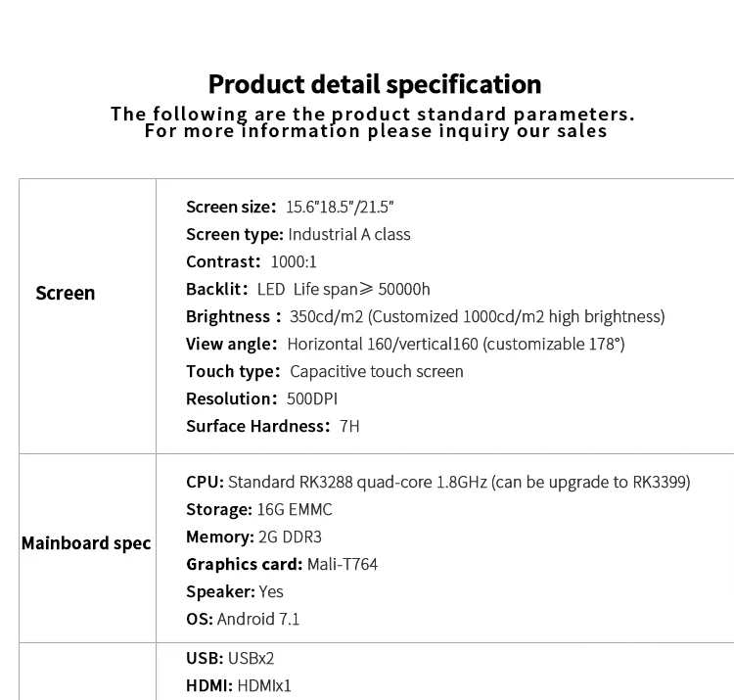This screenshot has height=700, width=734.
Task: Click the Storage 16G EMMC entry
Action: (259, 509)
